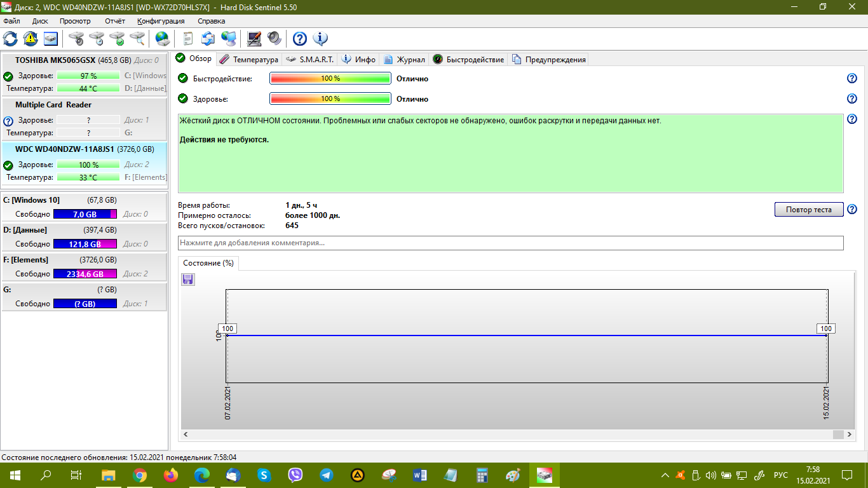
Task: Select F: [Elements] partition
Action: [85, 266]
